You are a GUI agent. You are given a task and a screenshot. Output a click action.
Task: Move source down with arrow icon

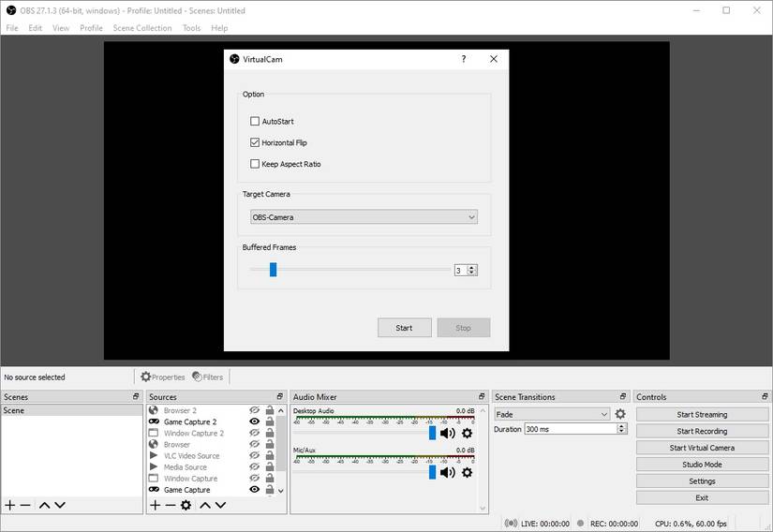pyautogui.click(x=221, y=505)
